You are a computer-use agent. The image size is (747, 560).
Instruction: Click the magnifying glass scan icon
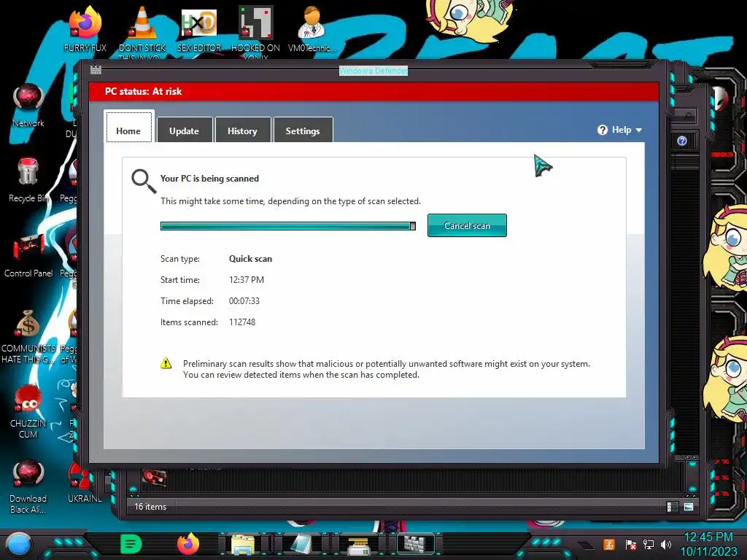144,181
